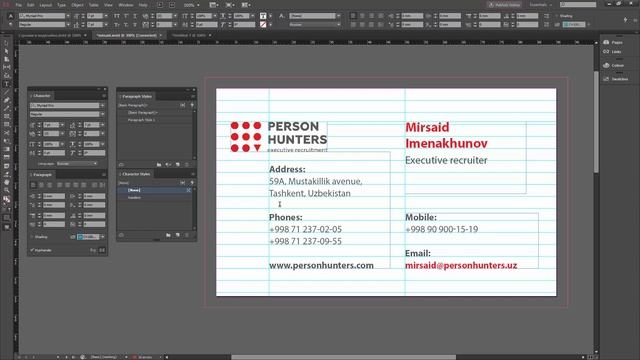Switch to the third document tab
The height and width of the screenshot is (360, 640).
click(189, 36)
